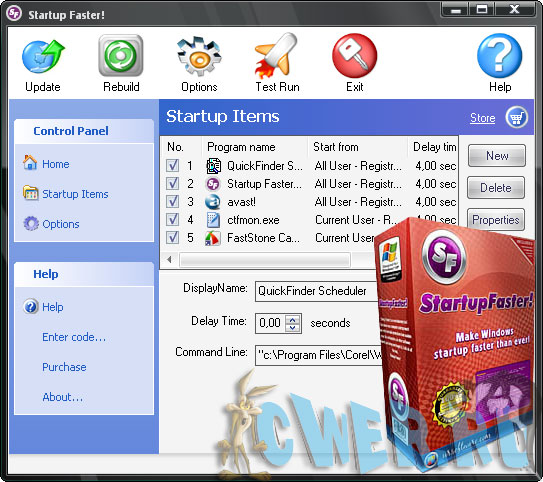543x482 pixels.
Task: Click the New button
Action: (x=497, y=155)
